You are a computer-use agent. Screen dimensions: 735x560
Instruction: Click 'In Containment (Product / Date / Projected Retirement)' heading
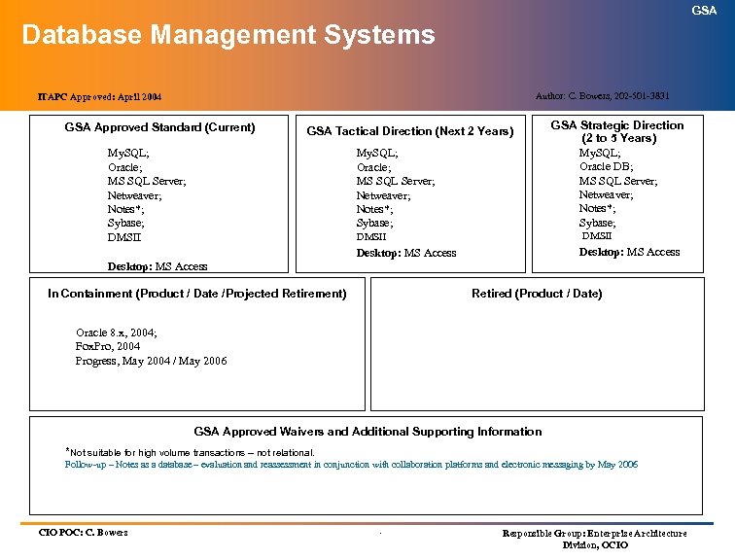click(x=196, y=294)
